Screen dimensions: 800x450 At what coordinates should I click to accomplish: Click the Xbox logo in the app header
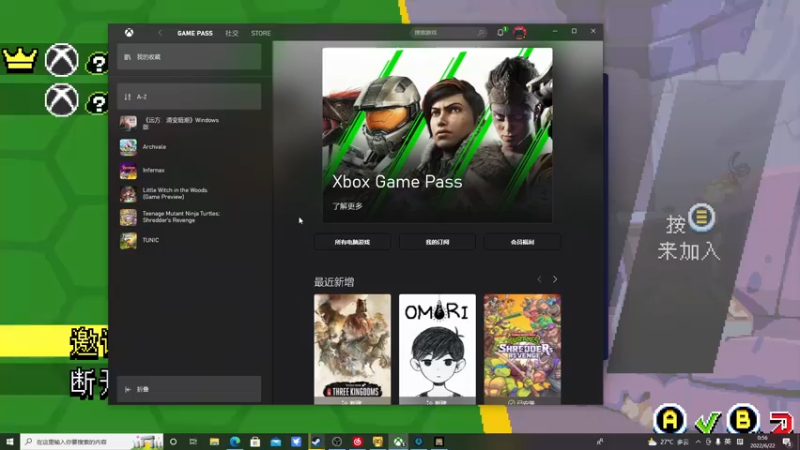pyautogui.click(x=129, y=33)
